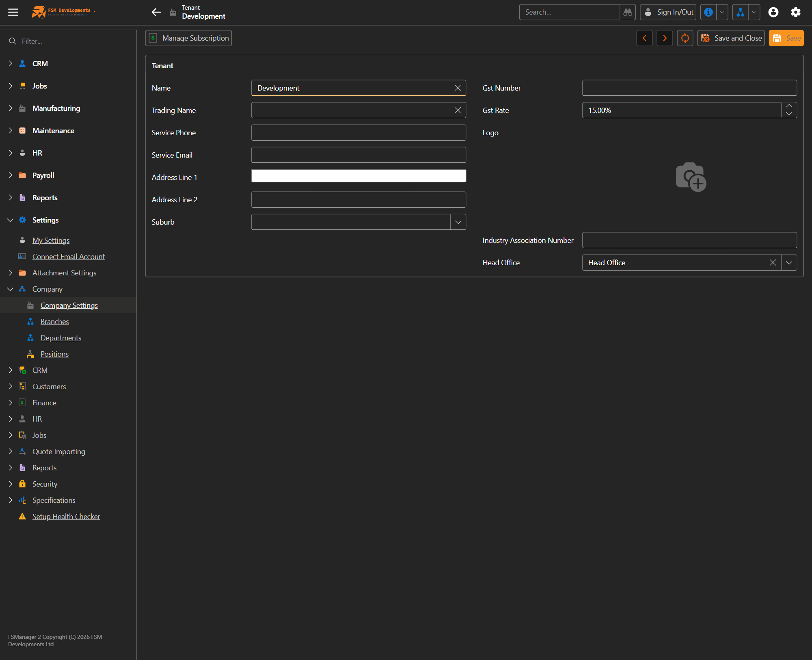This screenshot has height=660, width=812.
Task: Click the Specifications icon
Action: coord(22,500)
